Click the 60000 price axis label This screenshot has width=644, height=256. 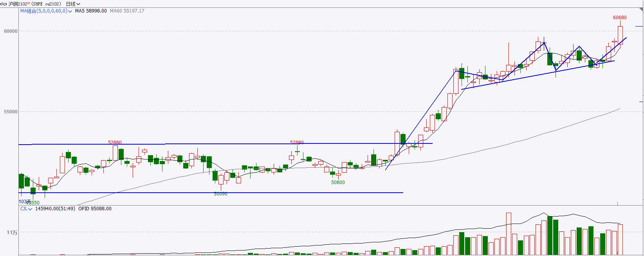(11, 31)
